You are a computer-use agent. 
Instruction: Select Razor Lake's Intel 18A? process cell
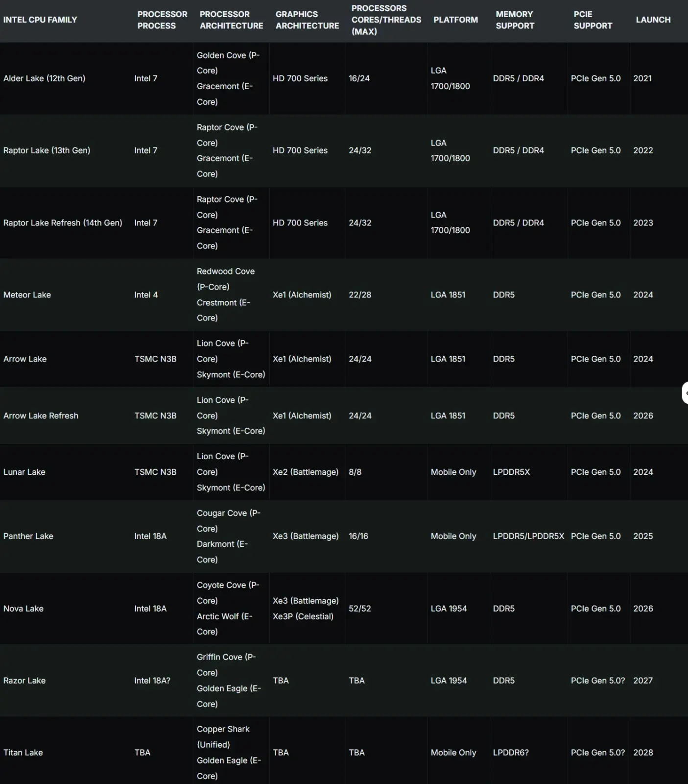coord(152,680)
